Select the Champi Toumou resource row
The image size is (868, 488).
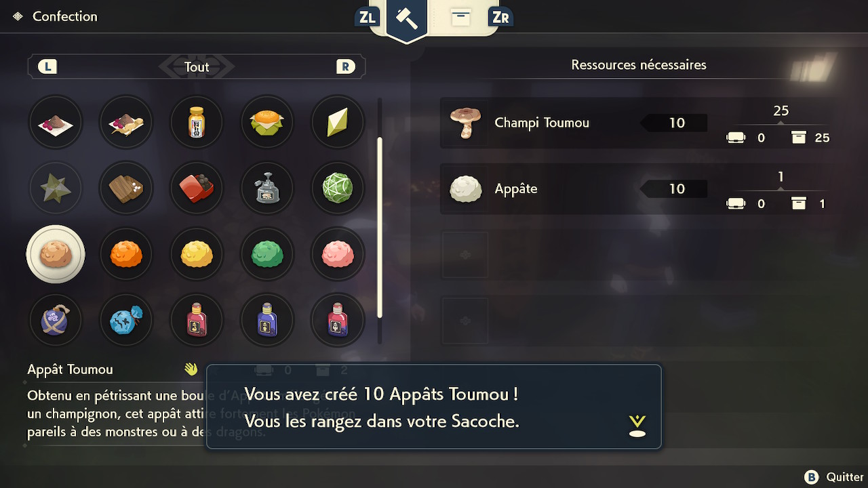pos(640,123)
